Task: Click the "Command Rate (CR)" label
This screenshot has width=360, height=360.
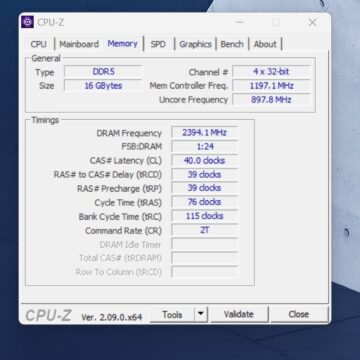Action: [x=123, y=231]
